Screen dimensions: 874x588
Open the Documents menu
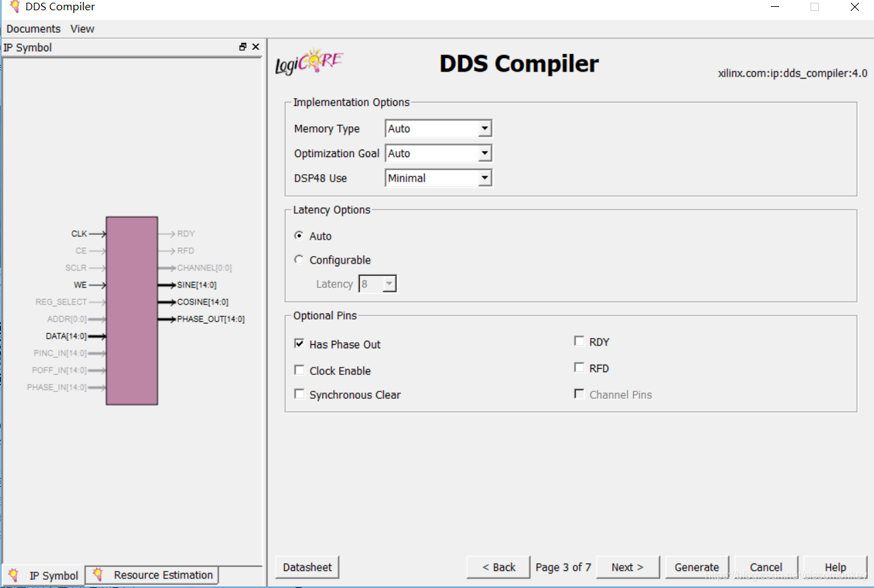tap(33, 29)
